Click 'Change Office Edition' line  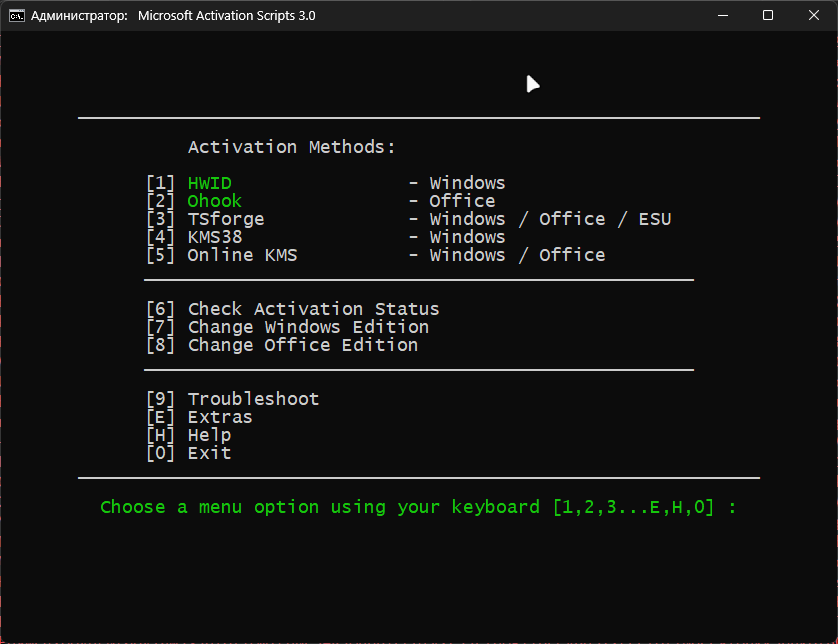[303, 345]
